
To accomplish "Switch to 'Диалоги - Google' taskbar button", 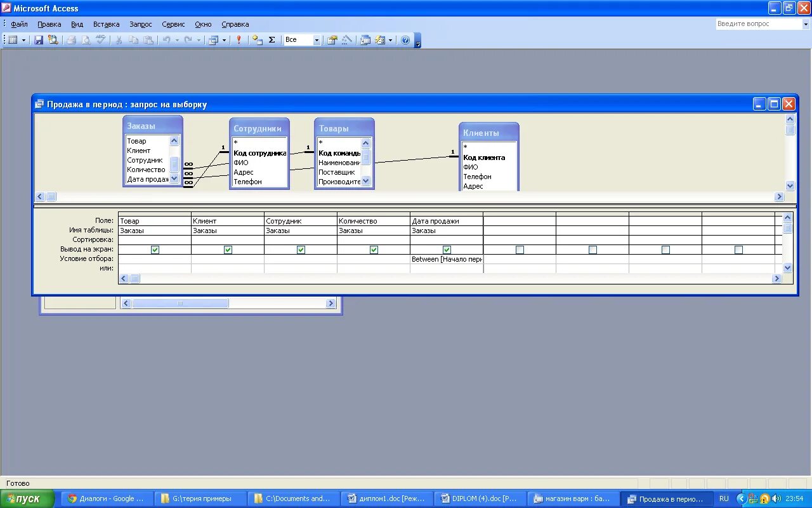I will (x=108, y=499).
